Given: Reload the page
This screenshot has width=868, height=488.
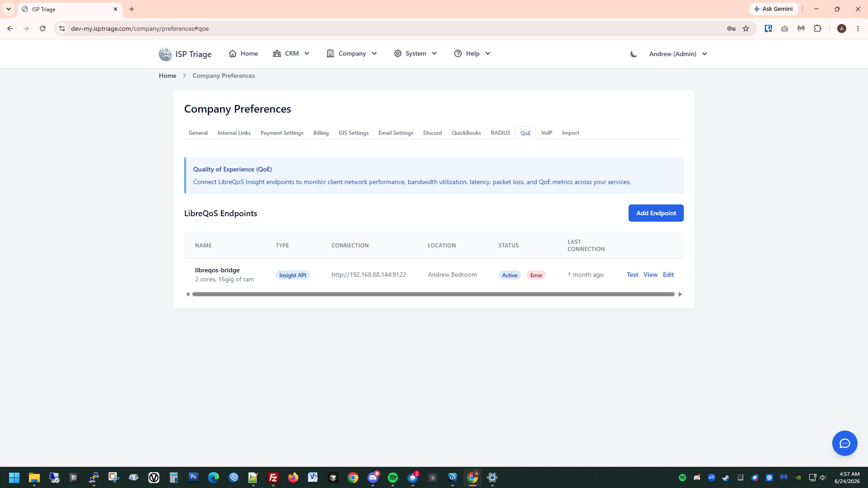Looking at the screenshot, I should (43, 28).
